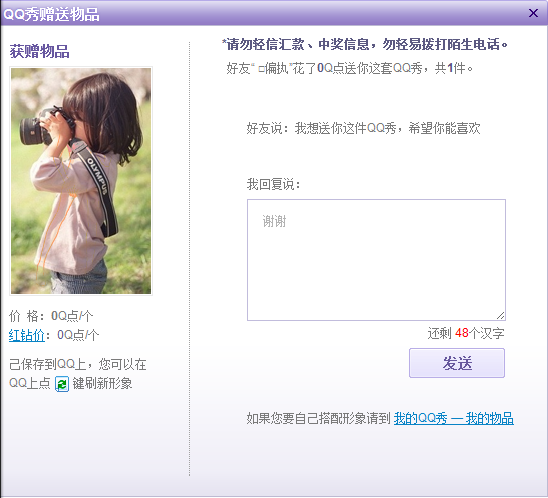This screenshot has width=548, height=498.
Task: Click inside the reply message text box
Action: [376, 260]
